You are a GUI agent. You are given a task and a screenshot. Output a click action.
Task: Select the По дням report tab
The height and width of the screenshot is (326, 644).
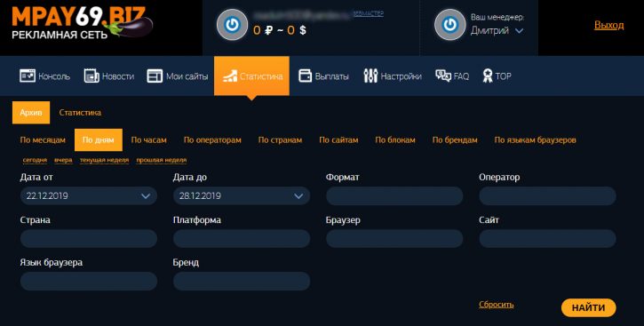tap(99, 140)
